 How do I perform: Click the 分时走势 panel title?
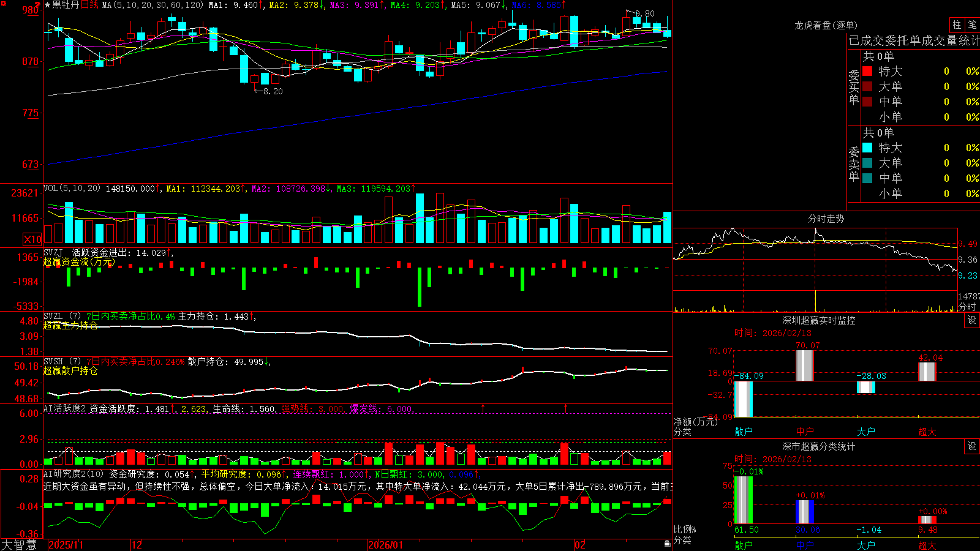(x=826, y=219)
